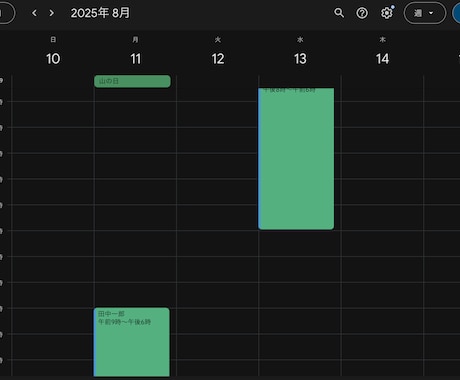Select Tuesday 12 date header
The width and height of the screenshot is (460, 380).
pyautogui.click(x=218, y=59)
